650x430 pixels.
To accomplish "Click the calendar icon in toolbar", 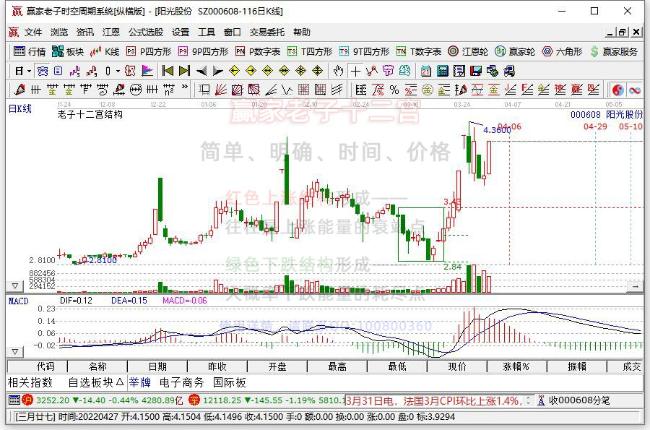I will point(426,71).
